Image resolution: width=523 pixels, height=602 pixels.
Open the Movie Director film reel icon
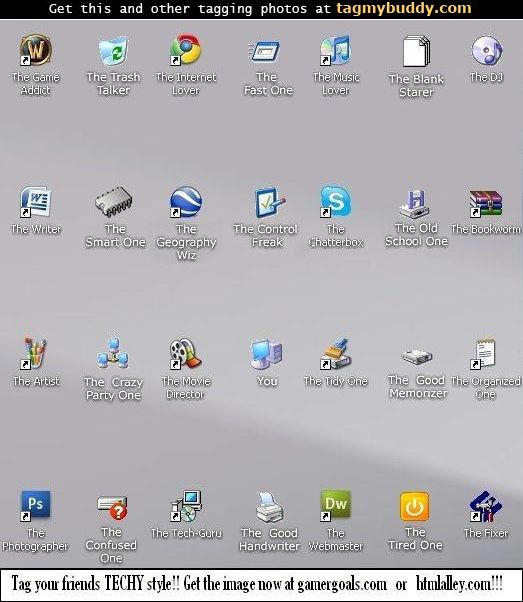(185, 354)
